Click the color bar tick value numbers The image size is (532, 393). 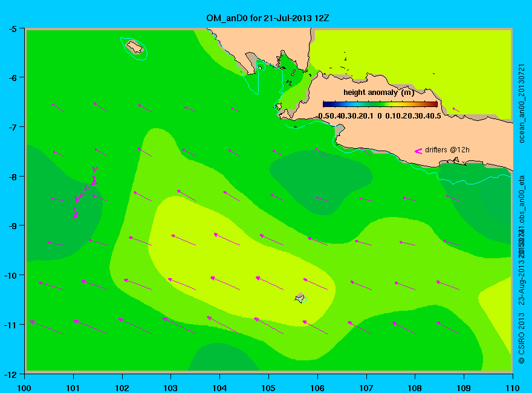point(378,116)
